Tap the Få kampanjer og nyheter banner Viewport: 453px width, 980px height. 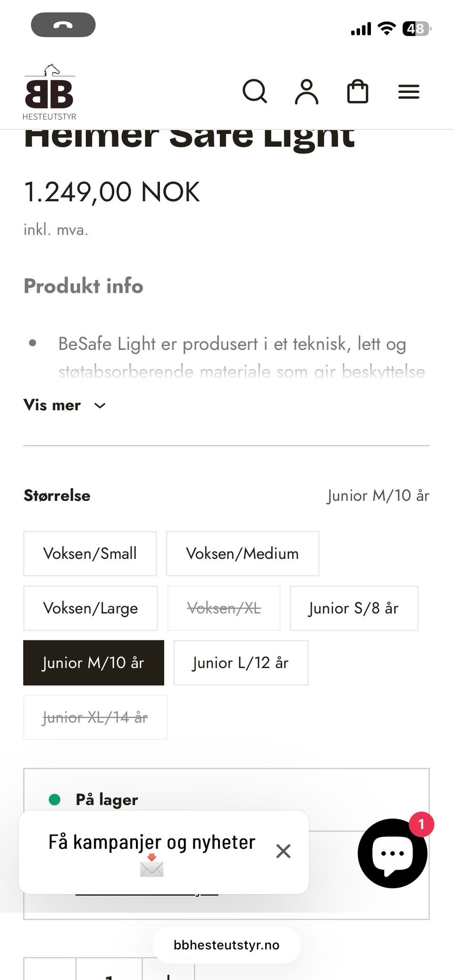(152, 842)
